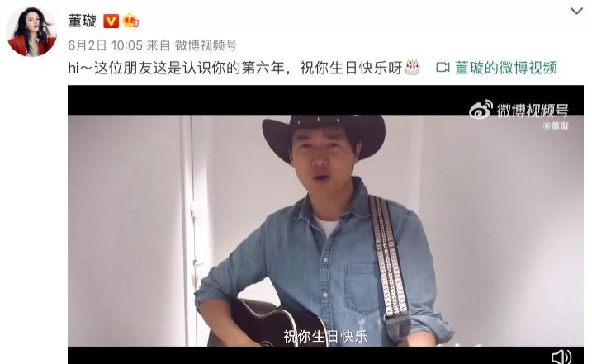Click the crown membership badge
Screen dimensions: 592x364
(x=130, y=21)
